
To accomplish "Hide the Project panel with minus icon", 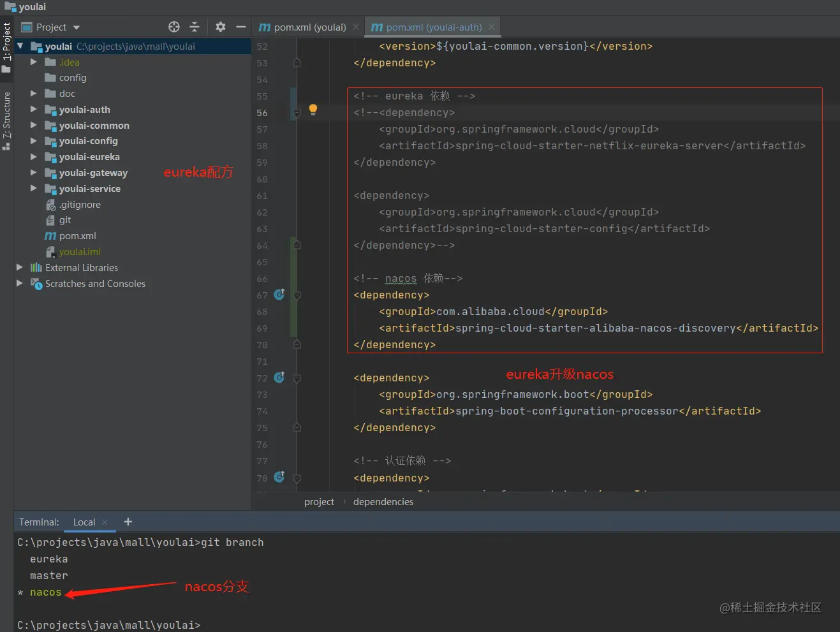I will pyautogui.click(x=240, y=27).
